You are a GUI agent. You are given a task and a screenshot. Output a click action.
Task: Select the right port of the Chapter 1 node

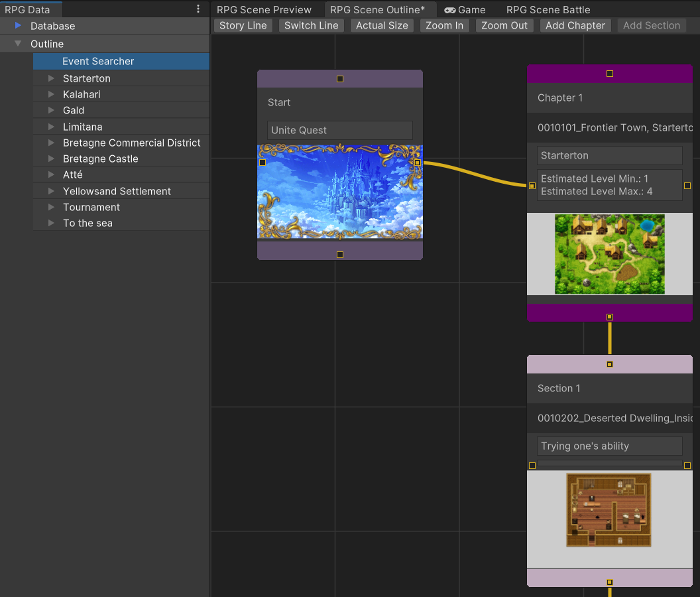coord(687,186)
